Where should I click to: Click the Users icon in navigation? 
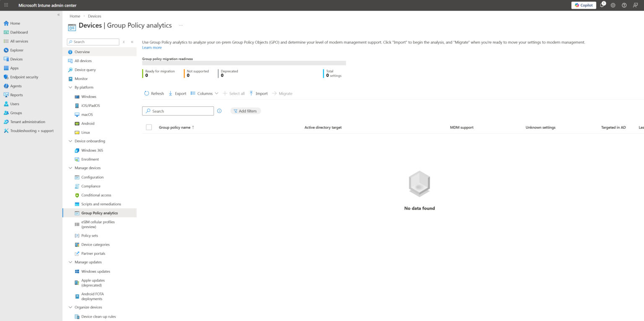point(6,104)
